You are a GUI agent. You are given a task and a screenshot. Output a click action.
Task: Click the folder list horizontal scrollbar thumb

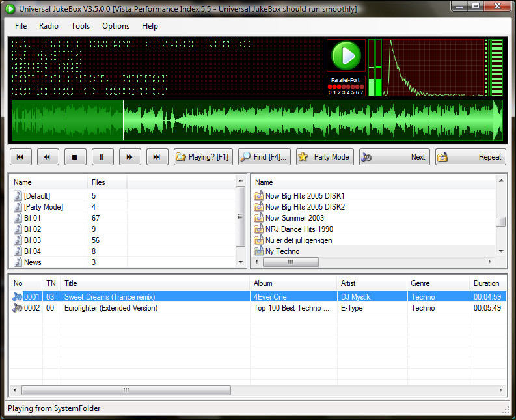click(291, 262)
